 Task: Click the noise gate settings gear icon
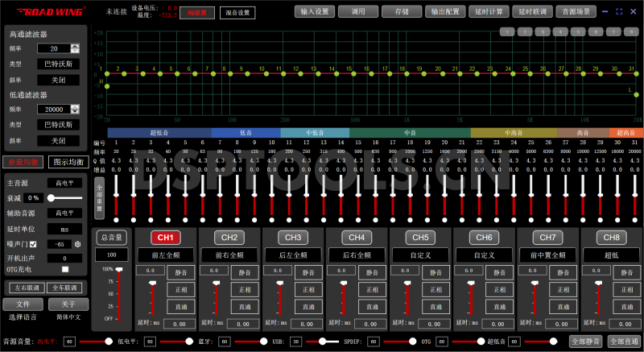point(78,244)
